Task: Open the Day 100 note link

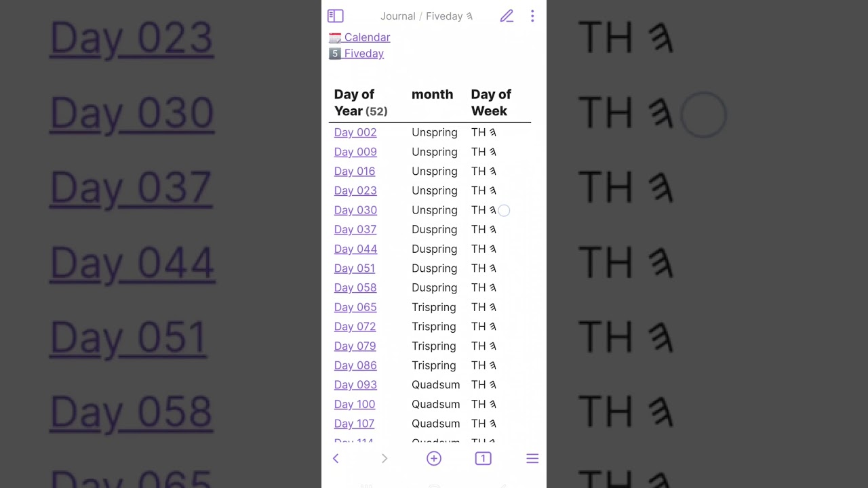Action: click(354, 404)
